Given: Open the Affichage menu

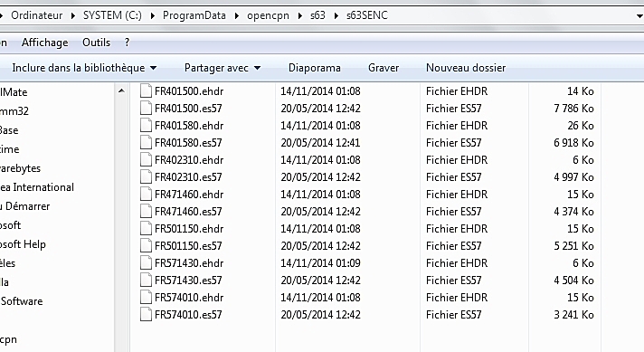Looking at the screenshot, I should pos(44,43).
